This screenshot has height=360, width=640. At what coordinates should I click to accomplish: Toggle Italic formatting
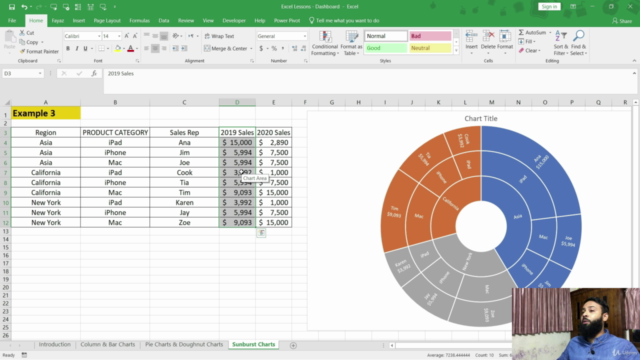[x=76, y=49]
